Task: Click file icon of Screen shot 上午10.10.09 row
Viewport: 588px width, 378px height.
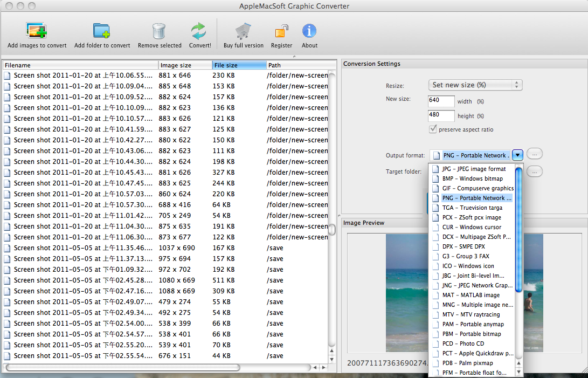Action: 7,108
